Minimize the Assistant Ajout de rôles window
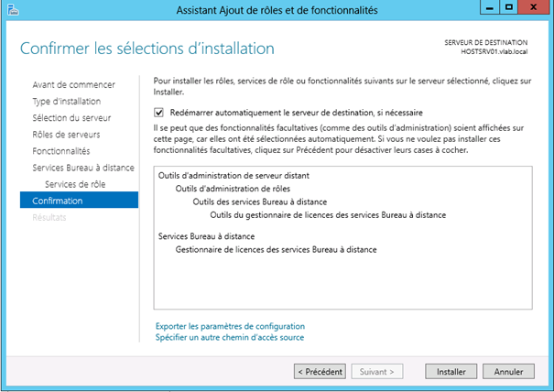Image resolution: width=554 pixels, height=392 pixels. pos(488,9)
